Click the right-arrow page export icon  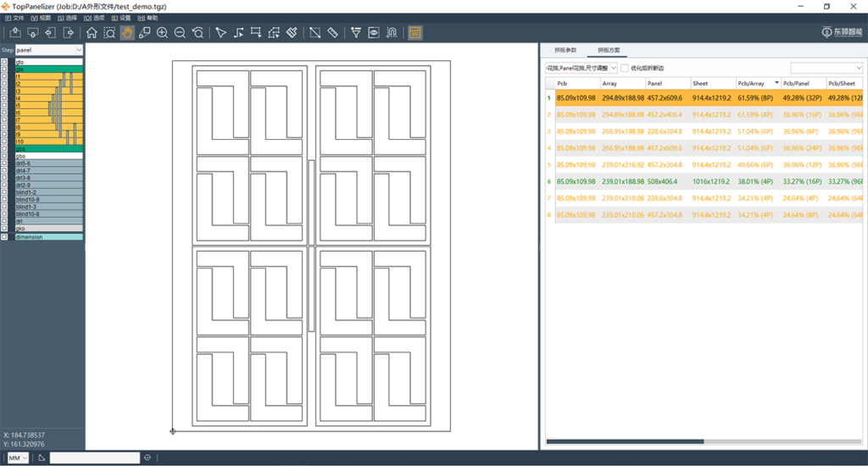click(68, 33)
